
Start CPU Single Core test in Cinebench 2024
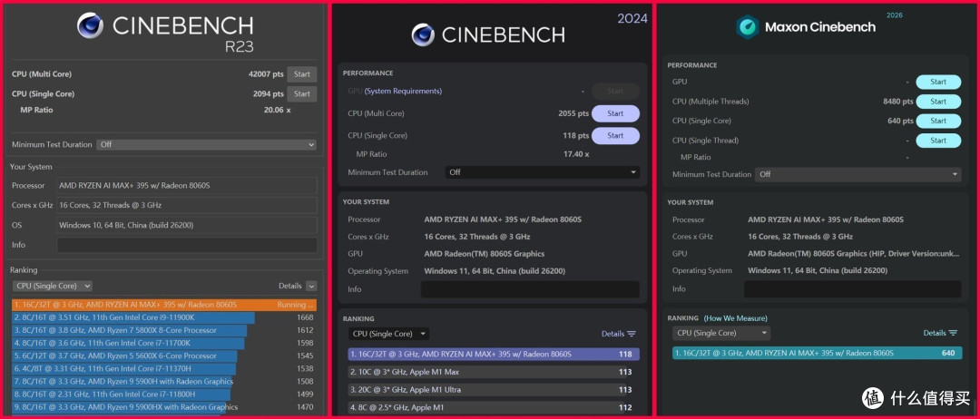click(615, 135)
